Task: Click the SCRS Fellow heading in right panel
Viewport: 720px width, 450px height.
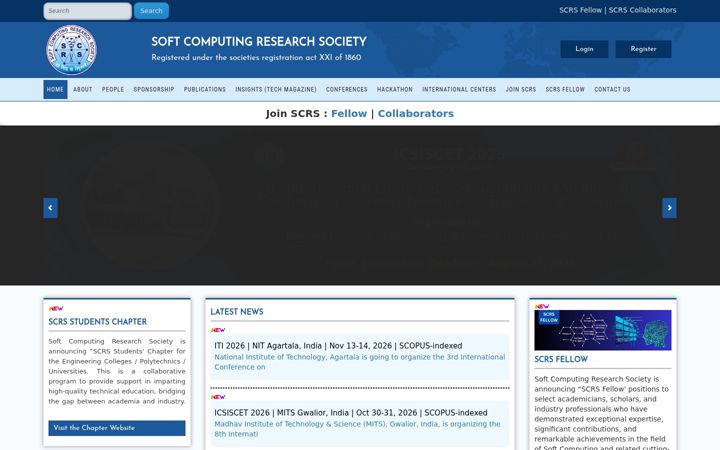Action: tap(561, 359)
